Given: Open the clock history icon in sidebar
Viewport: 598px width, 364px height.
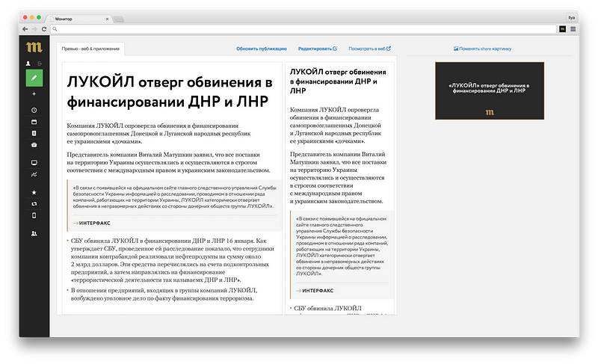Looking at the screenshot, I should pyautogui.click(x=34, y=110).
